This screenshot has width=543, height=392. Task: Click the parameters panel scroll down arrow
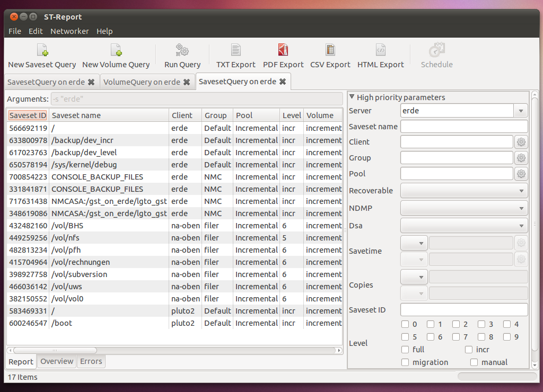535,365
